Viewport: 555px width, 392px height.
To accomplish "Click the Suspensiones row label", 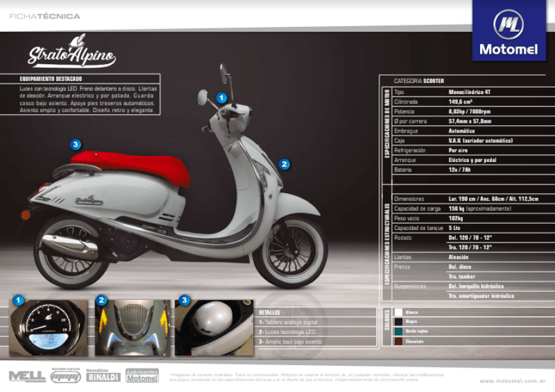I will pyautogui.click(x=410, y=286).
